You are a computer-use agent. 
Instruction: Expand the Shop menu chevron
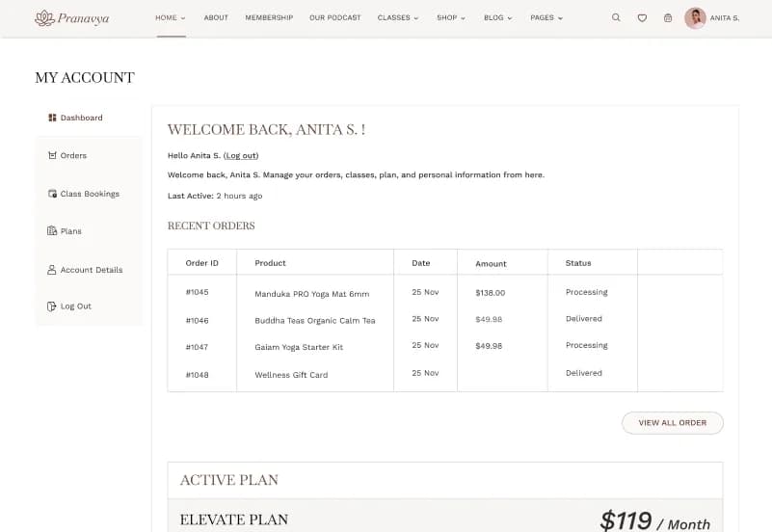pyautogui.click(x=463, y=18)
